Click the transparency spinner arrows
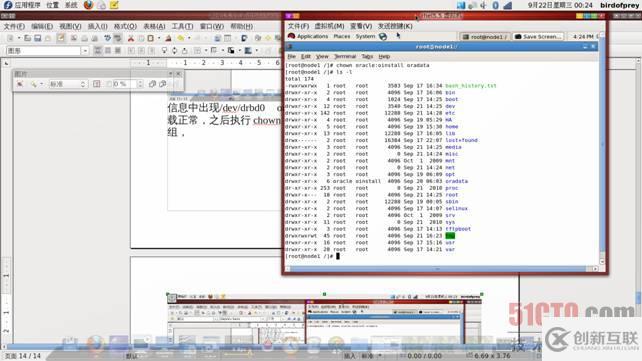The image size is (642, 361). (x=140, y=84)
